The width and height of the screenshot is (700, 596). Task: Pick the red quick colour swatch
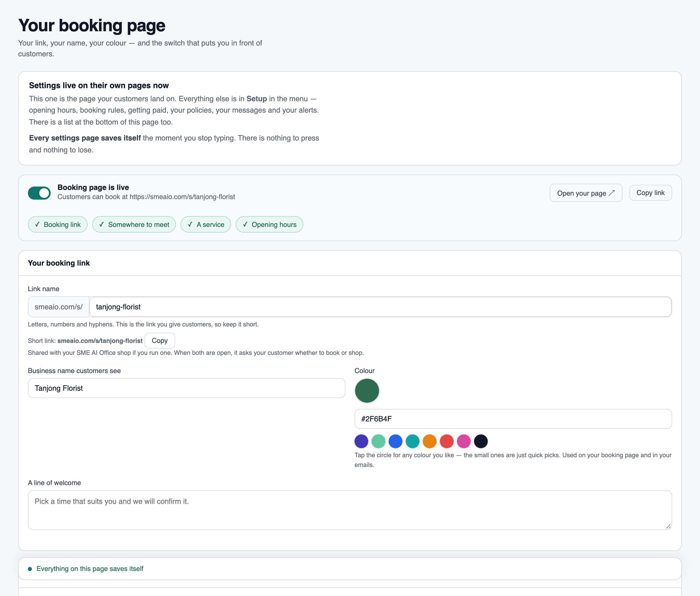(x=447, y=441)
